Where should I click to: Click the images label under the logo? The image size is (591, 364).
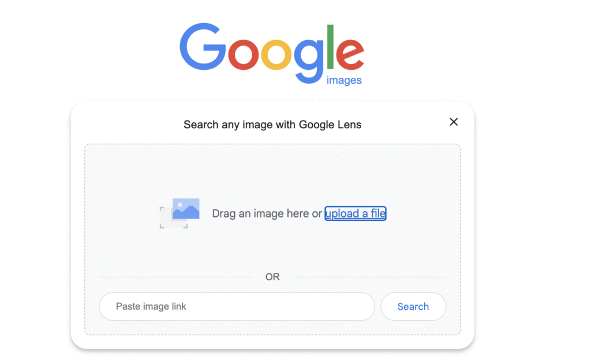[x=343, y=80]
